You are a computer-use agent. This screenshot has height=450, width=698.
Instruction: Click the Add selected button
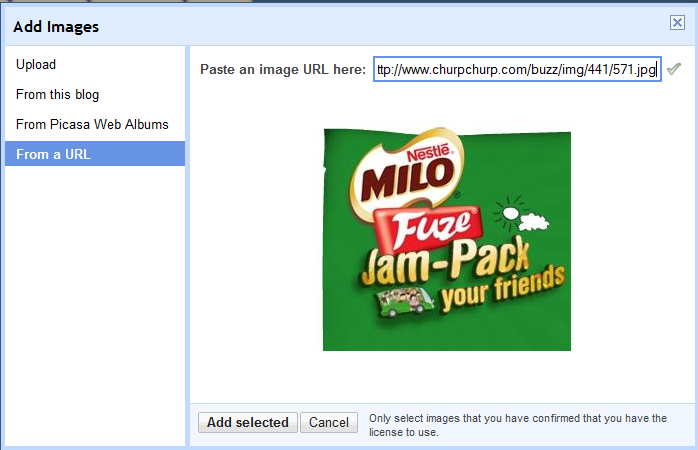(x=248, y=422)
